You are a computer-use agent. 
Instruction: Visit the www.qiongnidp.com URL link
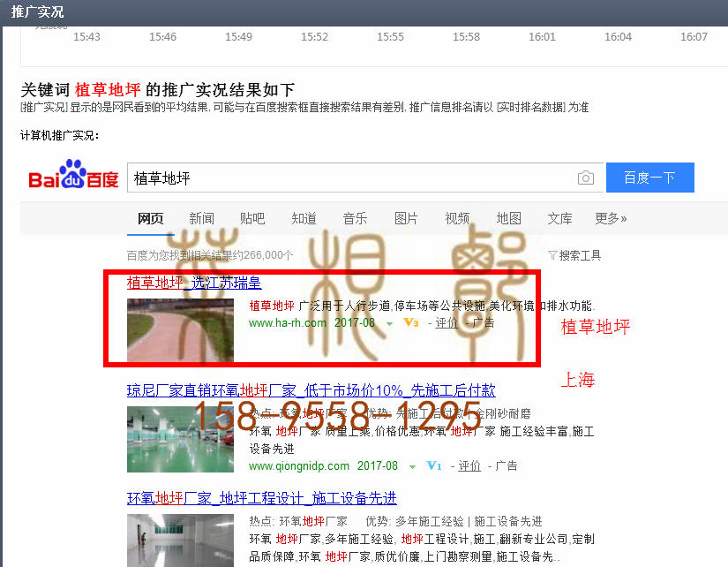(x=299, y=465)
